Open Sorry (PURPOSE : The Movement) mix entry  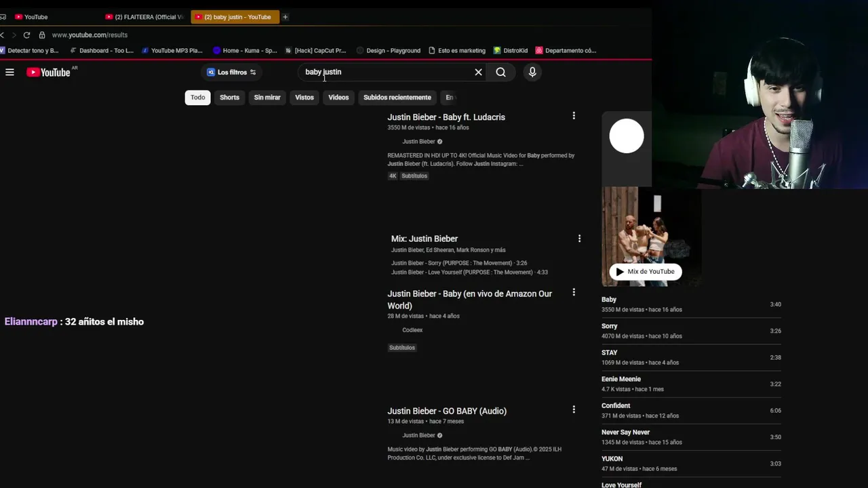click(459, 263)
